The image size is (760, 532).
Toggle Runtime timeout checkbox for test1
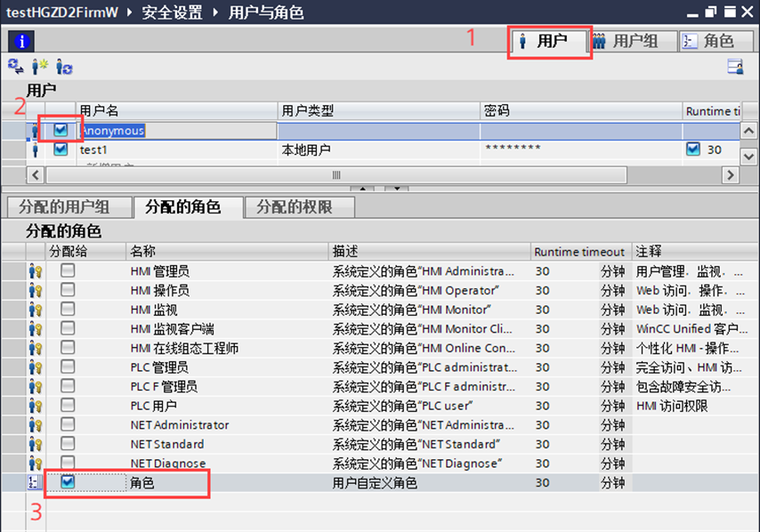[693, 149]
